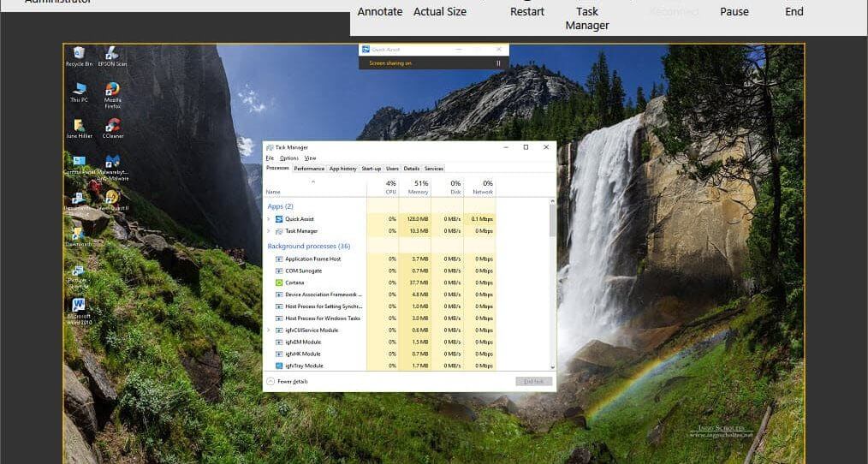Sort processes by the CPU column
The width and height of the screenshot is (868, 464).
[x=383, y=187]
